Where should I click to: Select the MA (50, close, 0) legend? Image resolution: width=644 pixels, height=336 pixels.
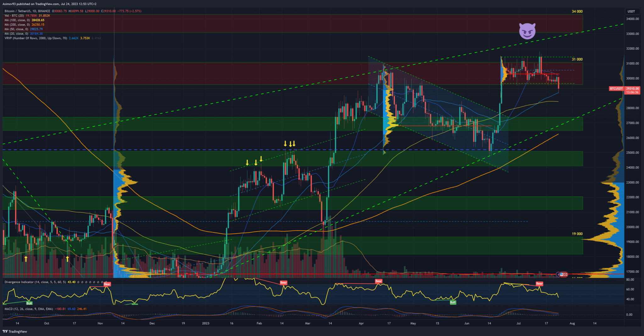(x=16, y=29)
